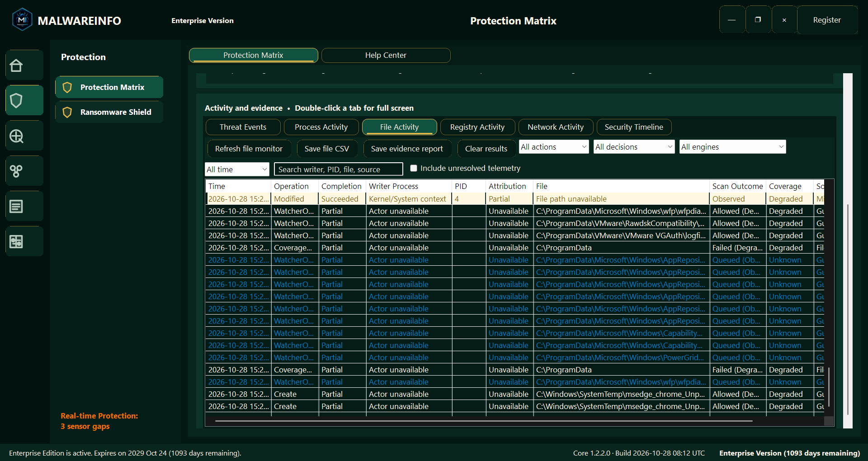Sort by the Coverage column header
This screenshot has height=461, width=868.
(789, 186)
